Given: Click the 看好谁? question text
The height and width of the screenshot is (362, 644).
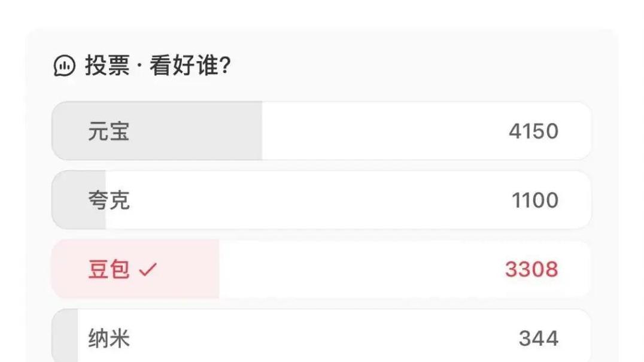Looking at the screenshot, I should [x=190, y=66].
